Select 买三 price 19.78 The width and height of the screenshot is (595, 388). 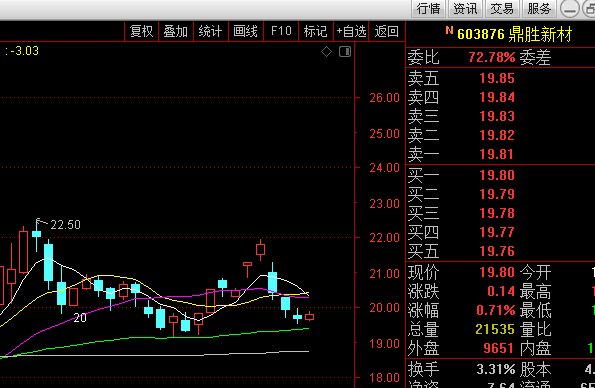tap(497, 213)
